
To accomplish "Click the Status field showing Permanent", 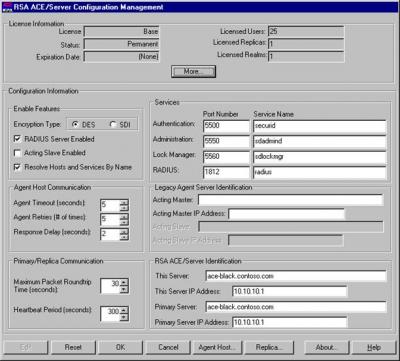I will pyautogui.click(x=121, y=44).
